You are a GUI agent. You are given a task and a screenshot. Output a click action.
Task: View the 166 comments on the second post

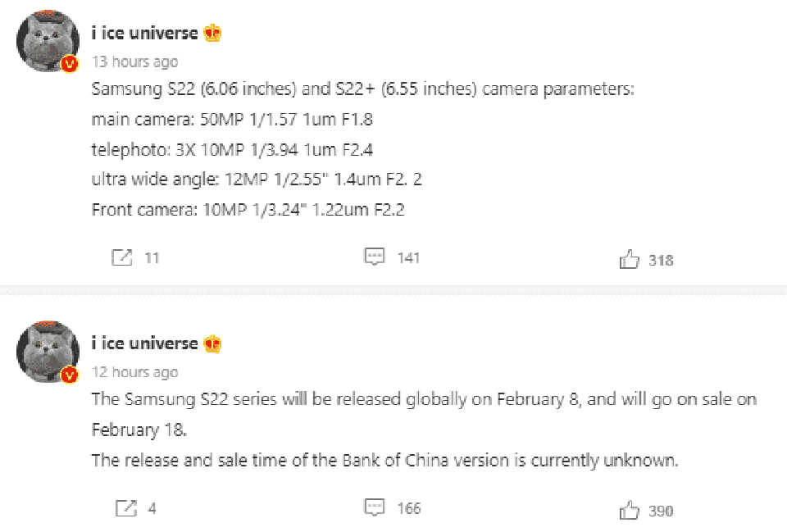[375, 507]
